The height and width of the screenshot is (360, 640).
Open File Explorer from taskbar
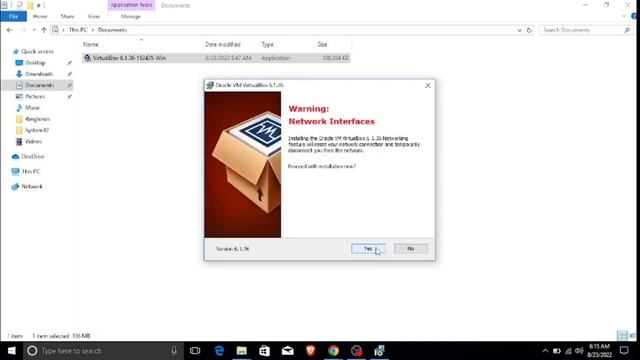point(242,351)
